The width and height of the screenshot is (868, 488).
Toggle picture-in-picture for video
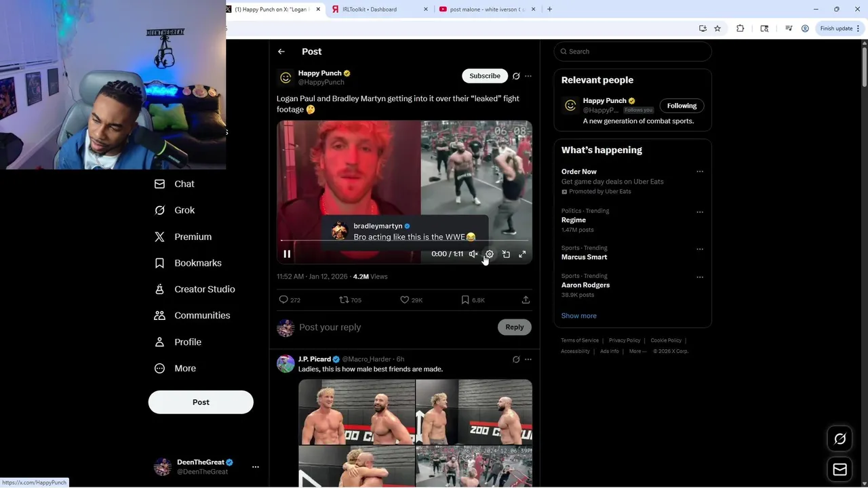click(x=506, y=254)
